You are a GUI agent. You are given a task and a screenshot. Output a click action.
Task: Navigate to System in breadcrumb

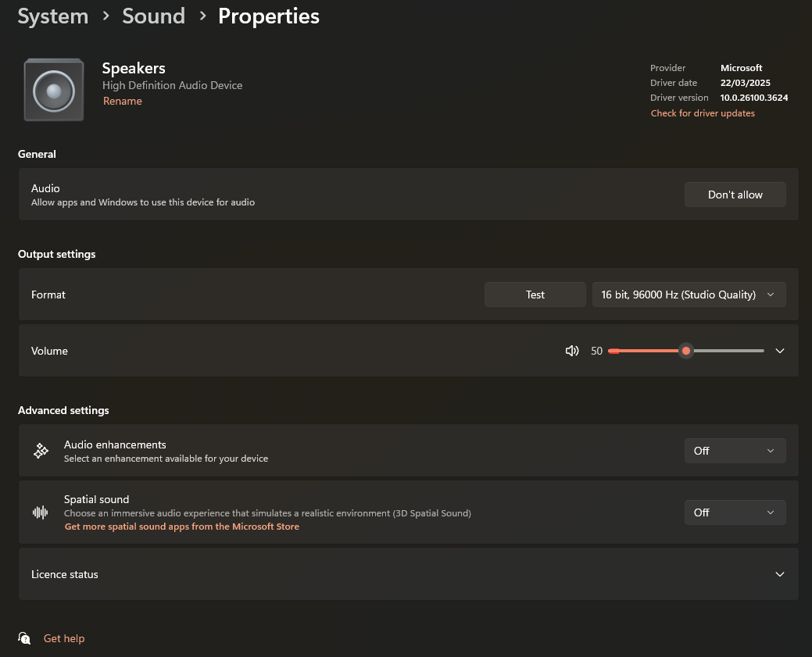click(x=53, y=16)
